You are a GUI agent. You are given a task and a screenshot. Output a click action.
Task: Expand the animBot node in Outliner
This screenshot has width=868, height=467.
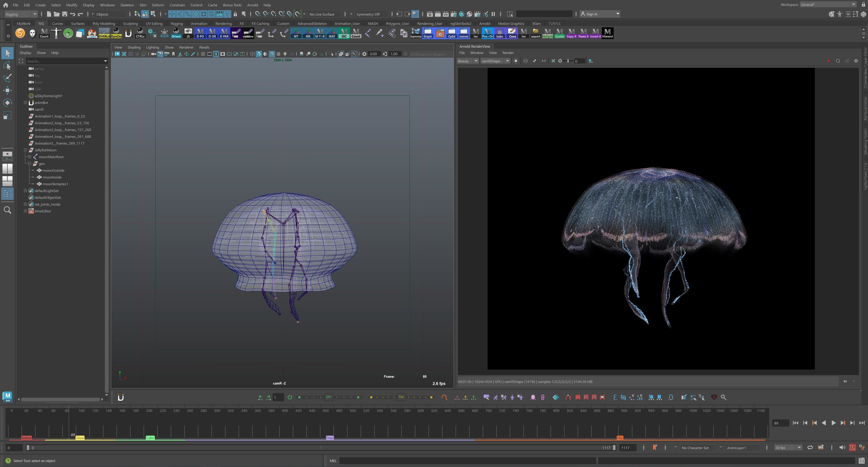(x=25, y=103)
